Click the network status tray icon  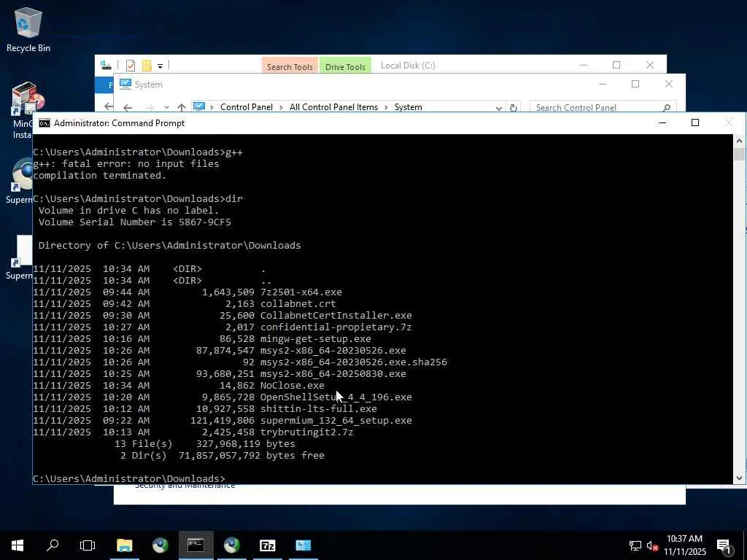coord(635,545)
